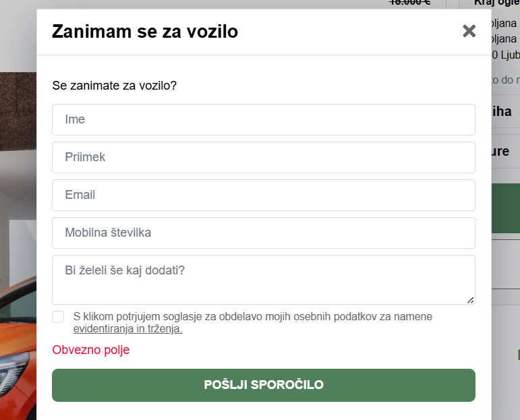520x420 pixels.
Task: Click the green button behind the dialog
Action: click(506, 208)
